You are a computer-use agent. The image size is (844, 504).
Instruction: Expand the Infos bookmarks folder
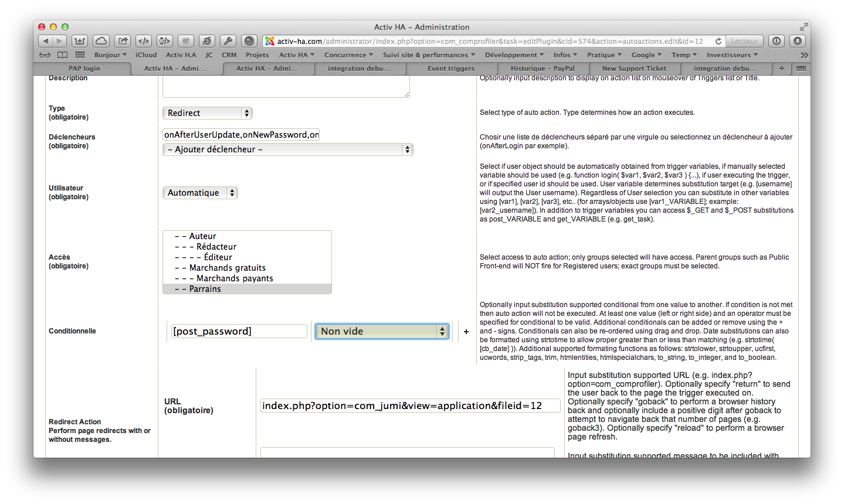tap(565, 55)
